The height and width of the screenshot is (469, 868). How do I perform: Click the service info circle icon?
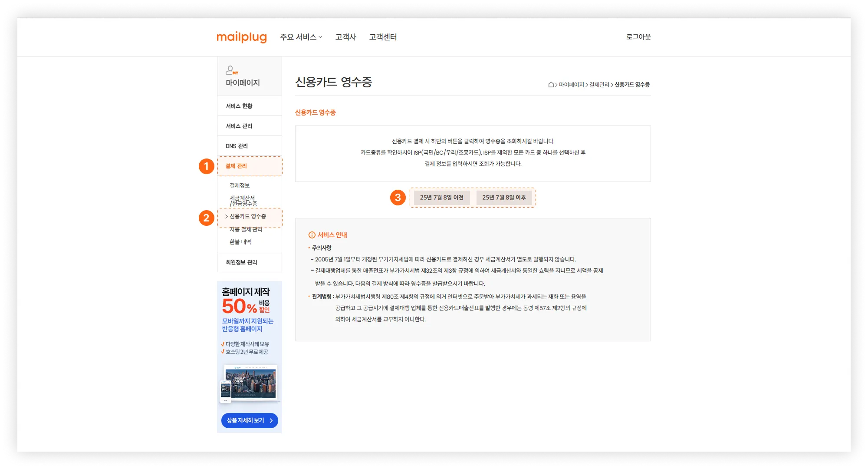pyautogui.click(x=312, y=235)
